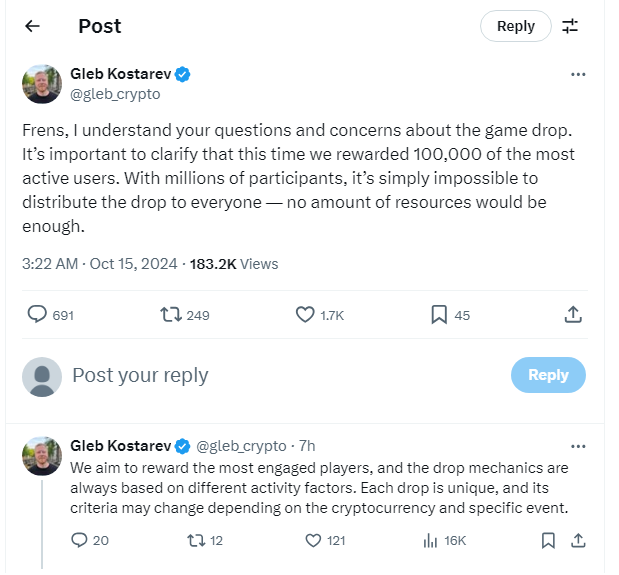
Task: Open Gleb Kostarev's profile picture
Action: tap(42, 84)
